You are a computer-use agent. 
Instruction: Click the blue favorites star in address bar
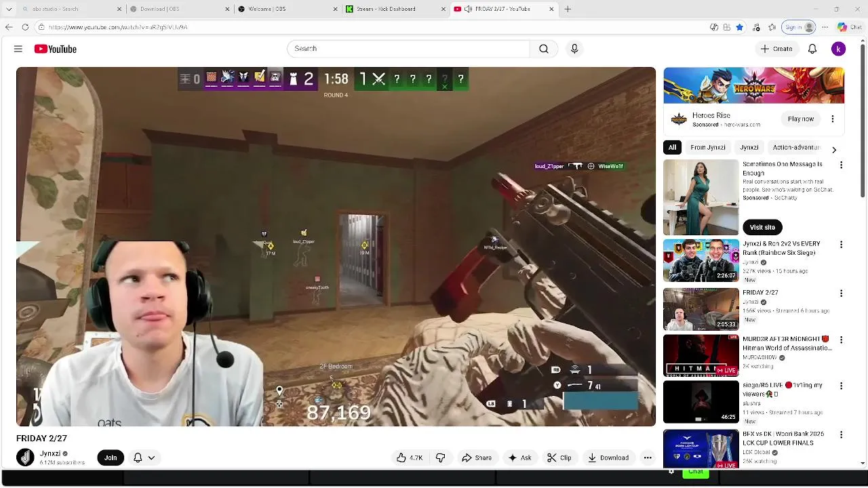pos(739,27)
